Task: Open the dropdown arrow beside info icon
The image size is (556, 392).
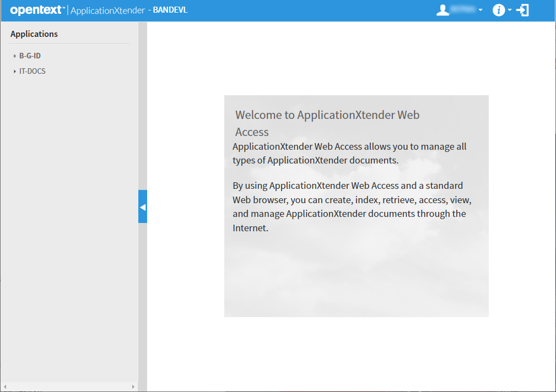Action: click(510, 10)
